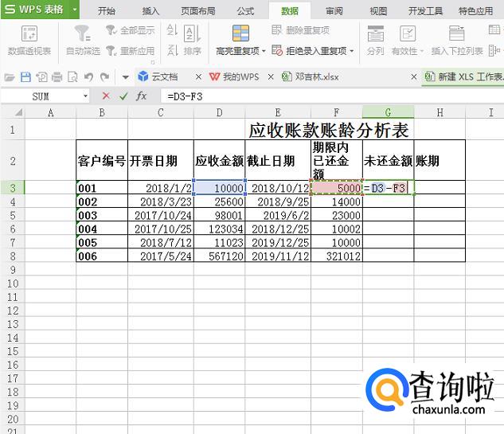The width and height of the screenshot is (504, 434).
Task: Click the select-all corner triangle
Action: 18,112
